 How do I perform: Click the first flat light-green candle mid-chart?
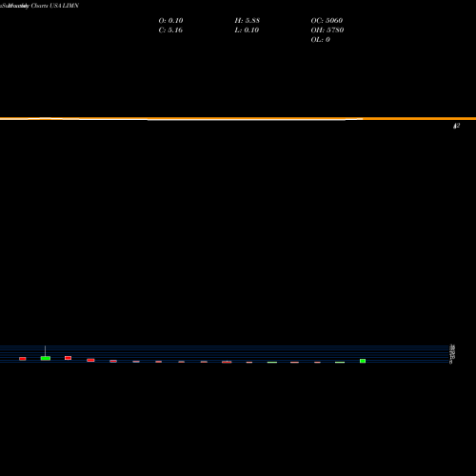(x=272, y=362)
